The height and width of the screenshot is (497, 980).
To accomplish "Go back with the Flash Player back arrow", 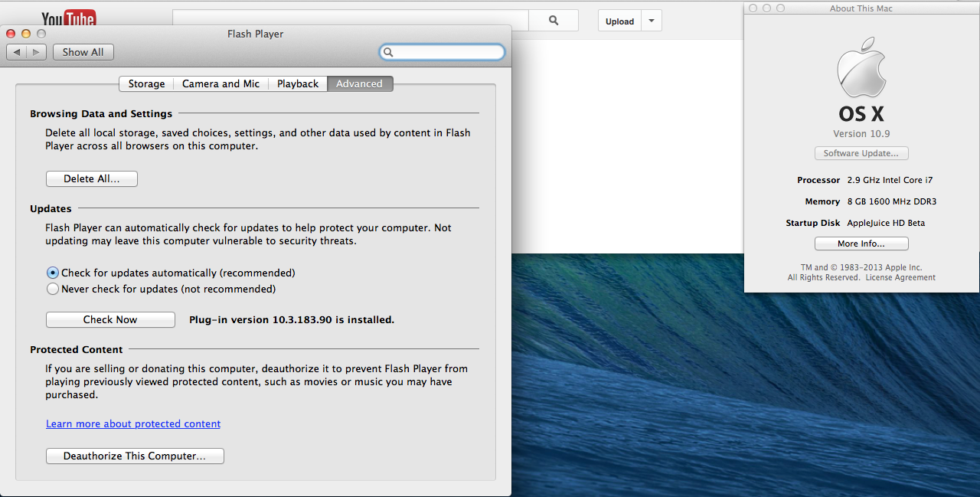I will [16, 52].
